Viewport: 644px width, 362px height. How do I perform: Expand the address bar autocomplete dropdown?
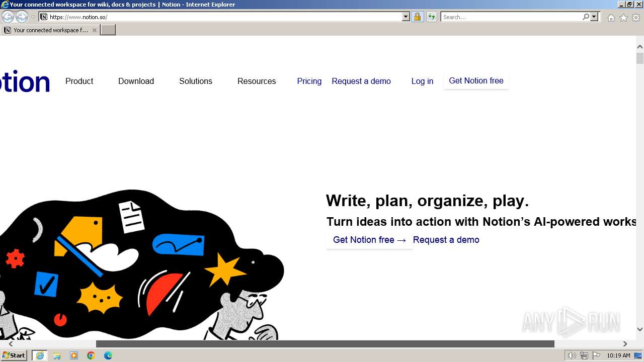tap(406, 17)
